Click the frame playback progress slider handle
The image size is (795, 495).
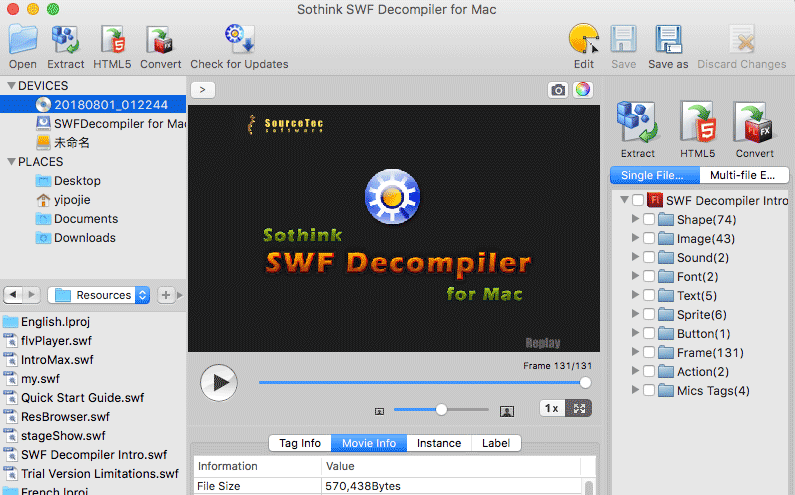point(585,383)
